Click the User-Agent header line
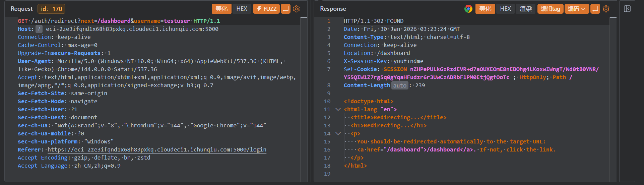This screenshot has height=185, width=644. click(151, 65)
